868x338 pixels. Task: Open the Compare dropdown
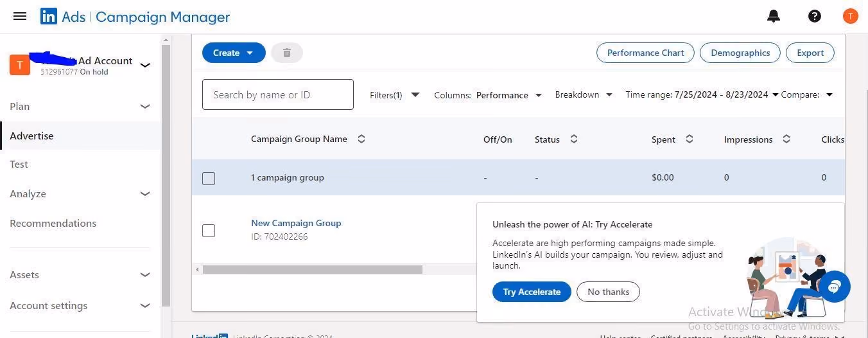[807, 94]
